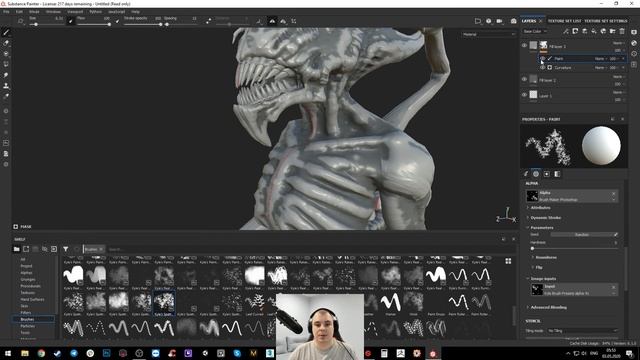640x360 pixels.
Task: Hide Fill layer 1 with eye icon
Action: [524, 46]
